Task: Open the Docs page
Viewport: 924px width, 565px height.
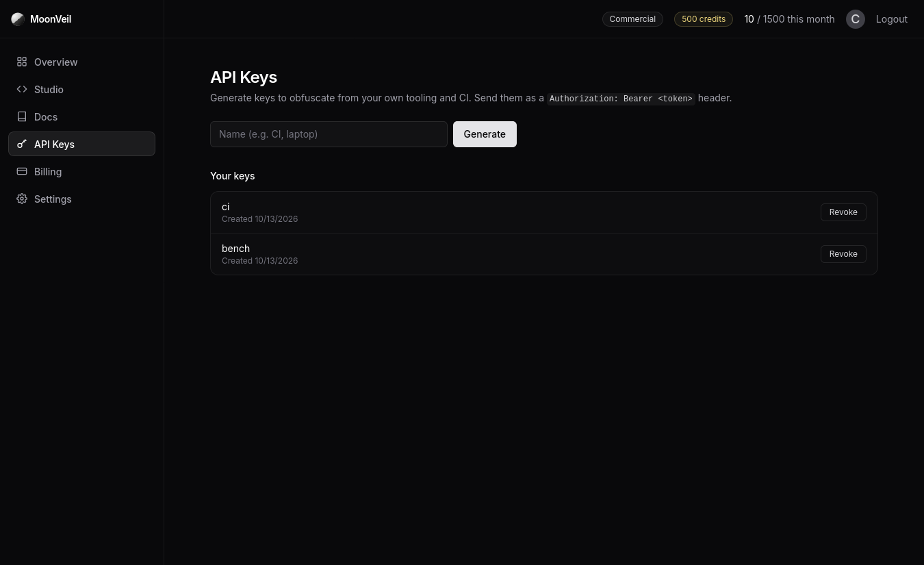Action: point(81,116)
